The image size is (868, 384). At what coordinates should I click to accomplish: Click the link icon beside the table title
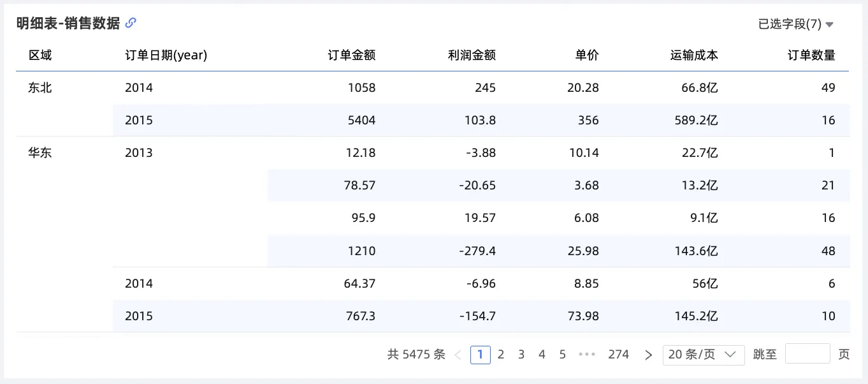pos(131,23)
